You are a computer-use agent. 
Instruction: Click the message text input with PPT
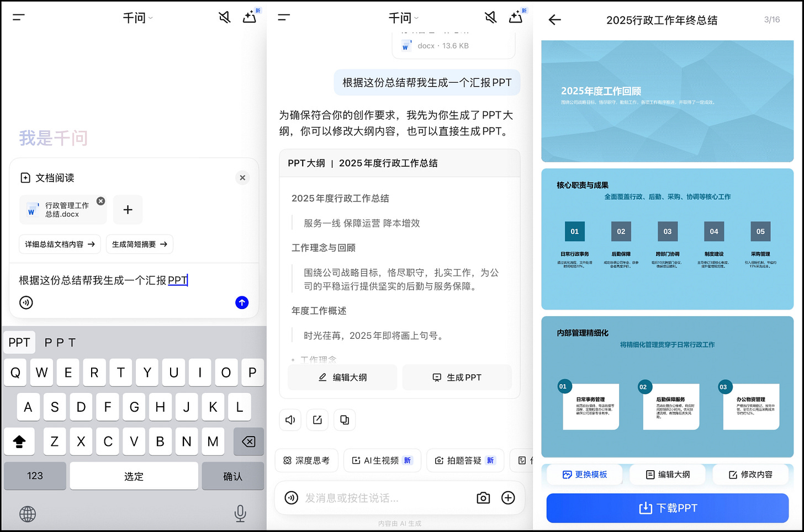[x=133, y=280]
